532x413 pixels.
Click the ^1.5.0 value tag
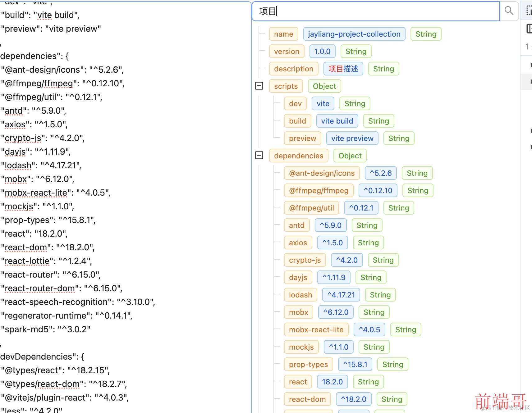332,243
